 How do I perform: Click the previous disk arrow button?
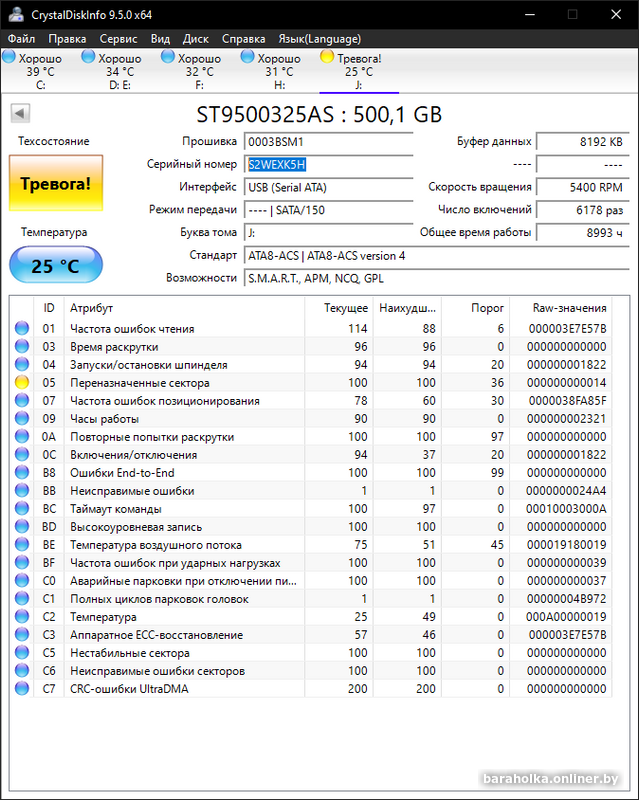19,113
